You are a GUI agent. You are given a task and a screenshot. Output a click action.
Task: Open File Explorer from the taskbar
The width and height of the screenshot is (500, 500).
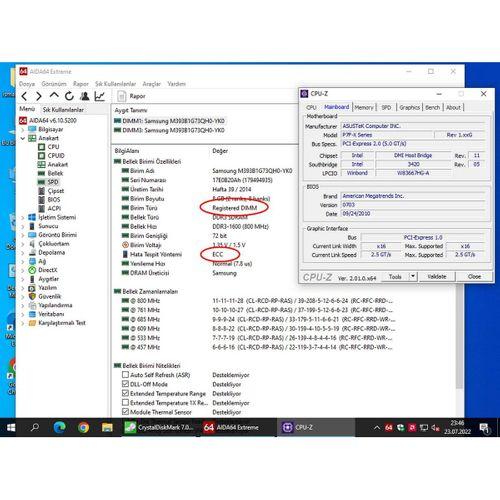[x=107, y=427]
